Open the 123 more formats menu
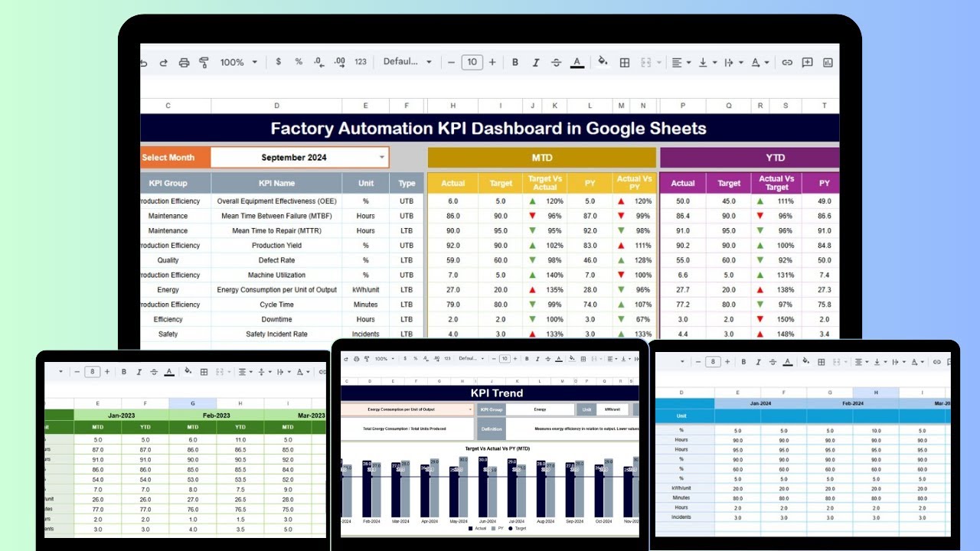 (361, 62)
